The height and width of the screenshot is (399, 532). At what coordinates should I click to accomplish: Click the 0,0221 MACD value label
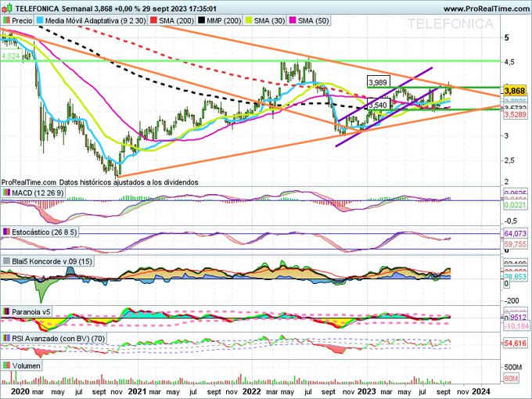(x=515, y=205)
